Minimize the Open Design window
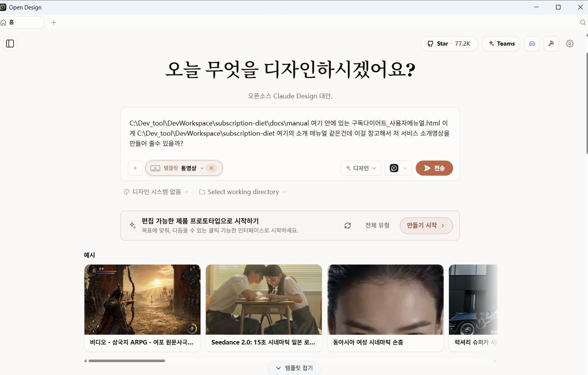Screen dimensions: 588x375 click(536, 7)
